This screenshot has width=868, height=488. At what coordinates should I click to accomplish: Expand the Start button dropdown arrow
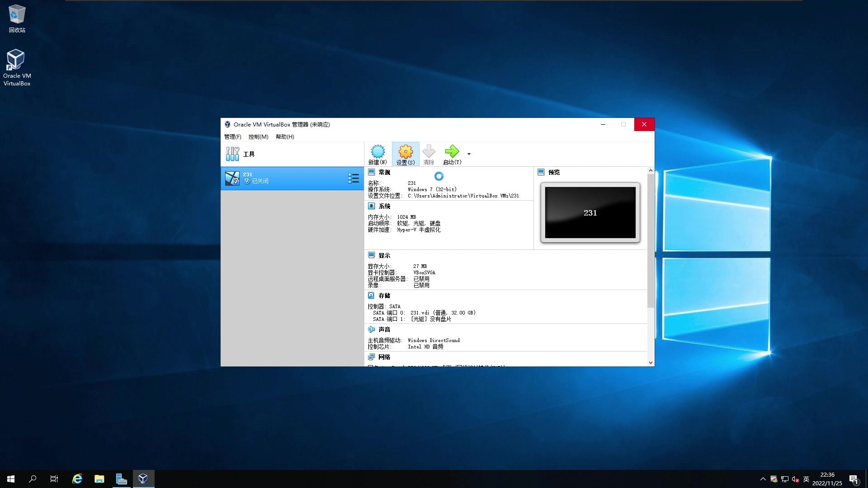pos(469,154)
